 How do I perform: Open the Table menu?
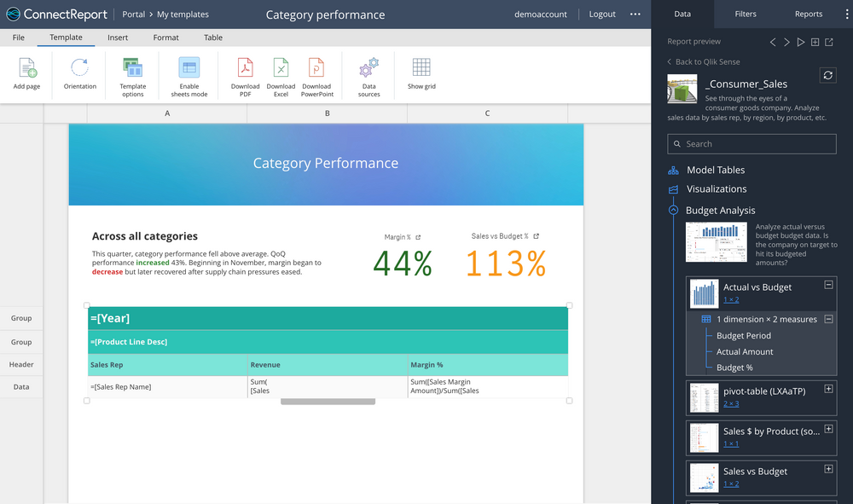(212, 38)
